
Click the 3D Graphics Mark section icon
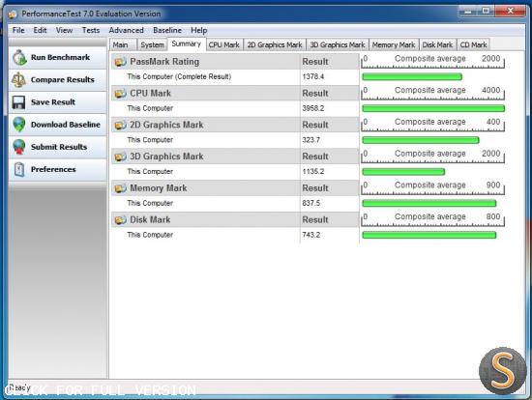[x=120, y=157]
